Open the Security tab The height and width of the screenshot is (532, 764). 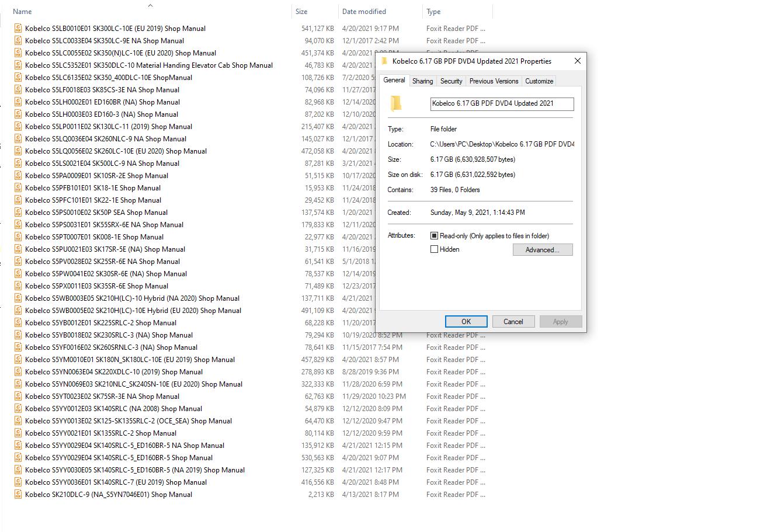(x=452, y=81)
